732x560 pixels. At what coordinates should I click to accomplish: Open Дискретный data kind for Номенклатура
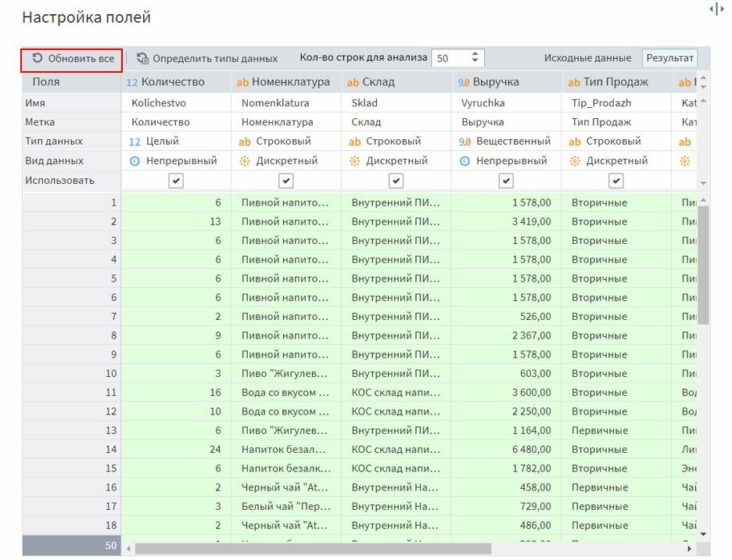[x=286, y=160]
